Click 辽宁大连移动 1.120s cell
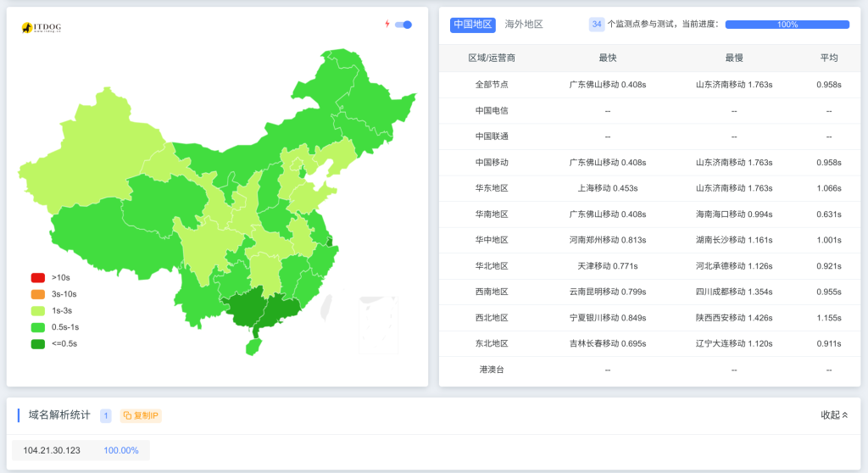The width and height of the screenshot is (868, 473). pyautogui.click(x=734, y=343)
